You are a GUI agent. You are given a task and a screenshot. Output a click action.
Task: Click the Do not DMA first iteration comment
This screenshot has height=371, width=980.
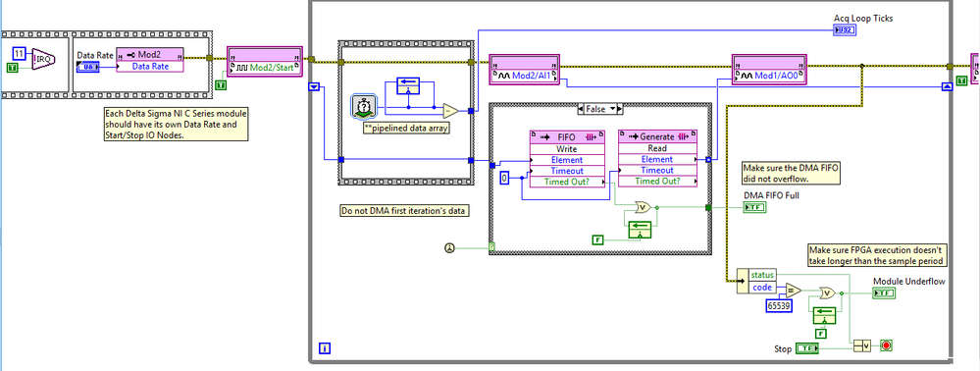(404, 211)
